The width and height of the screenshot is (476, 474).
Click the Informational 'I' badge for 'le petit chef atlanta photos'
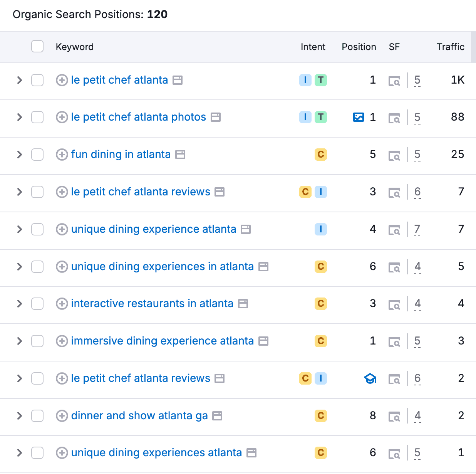(x=305, y=117)
